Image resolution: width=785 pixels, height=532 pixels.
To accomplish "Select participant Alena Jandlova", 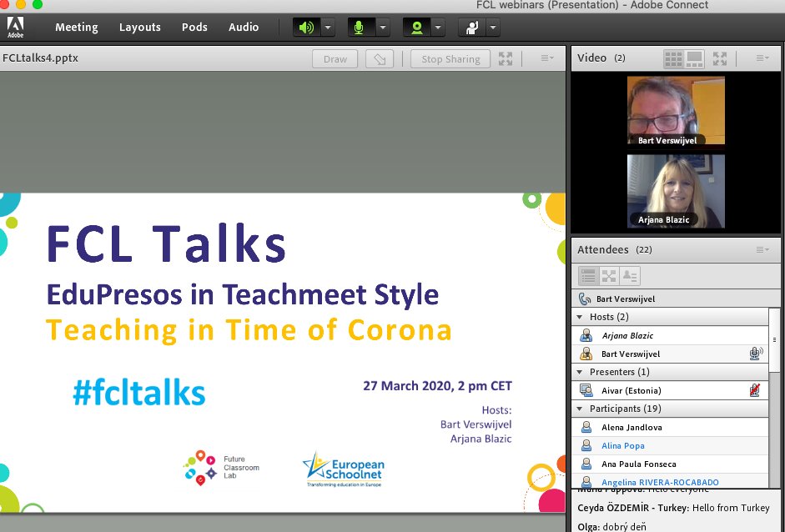I will pos(670,427).
